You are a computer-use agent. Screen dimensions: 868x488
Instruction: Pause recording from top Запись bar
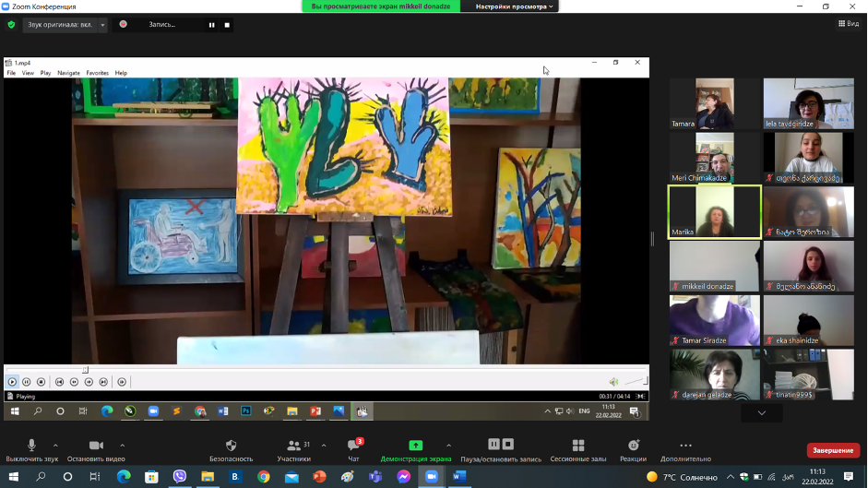click(211, 25)
